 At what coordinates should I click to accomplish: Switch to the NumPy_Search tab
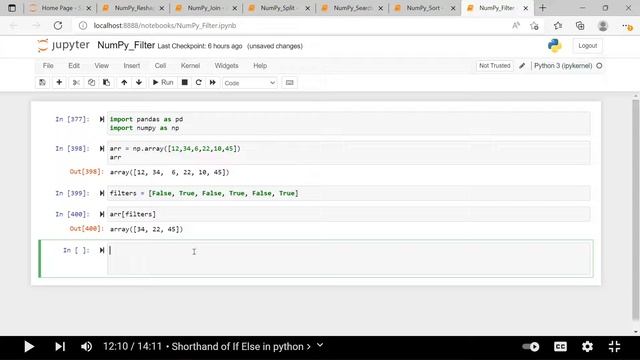353,8
